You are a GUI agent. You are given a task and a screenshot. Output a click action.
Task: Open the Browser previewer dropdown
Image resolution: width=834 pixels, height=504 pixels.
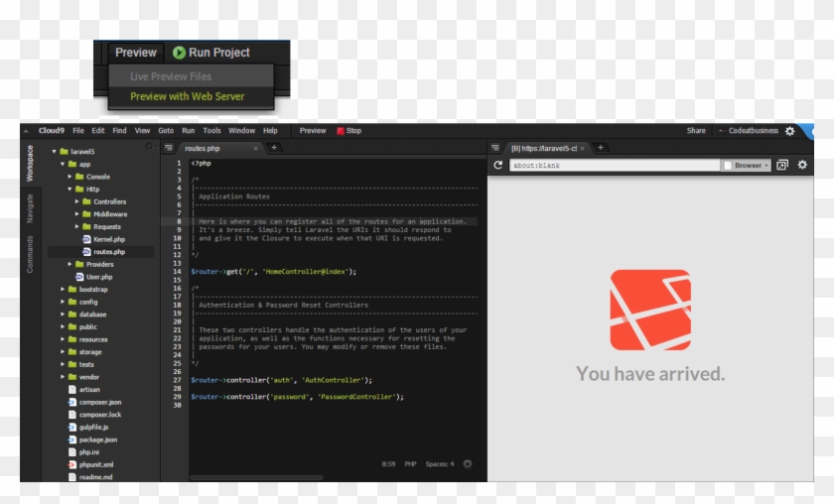(747, 165)
